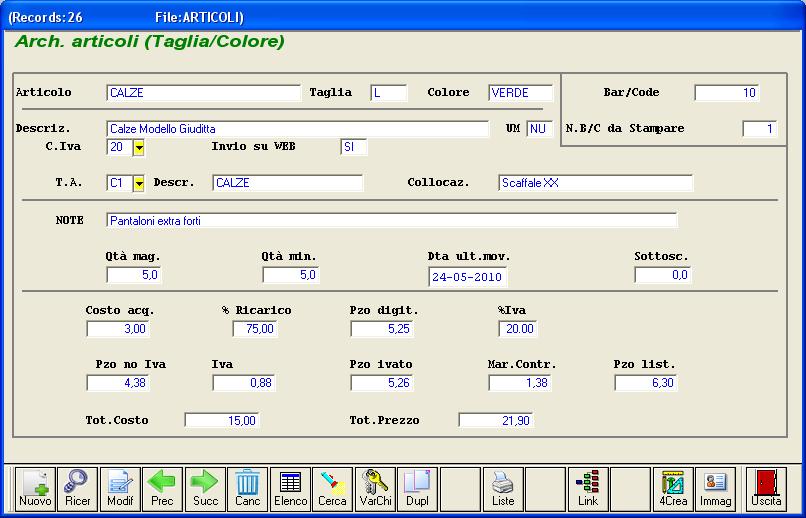Click the Tot.Costo field 15,00
This screenshot has width=806, height=518.
point(222,421)
